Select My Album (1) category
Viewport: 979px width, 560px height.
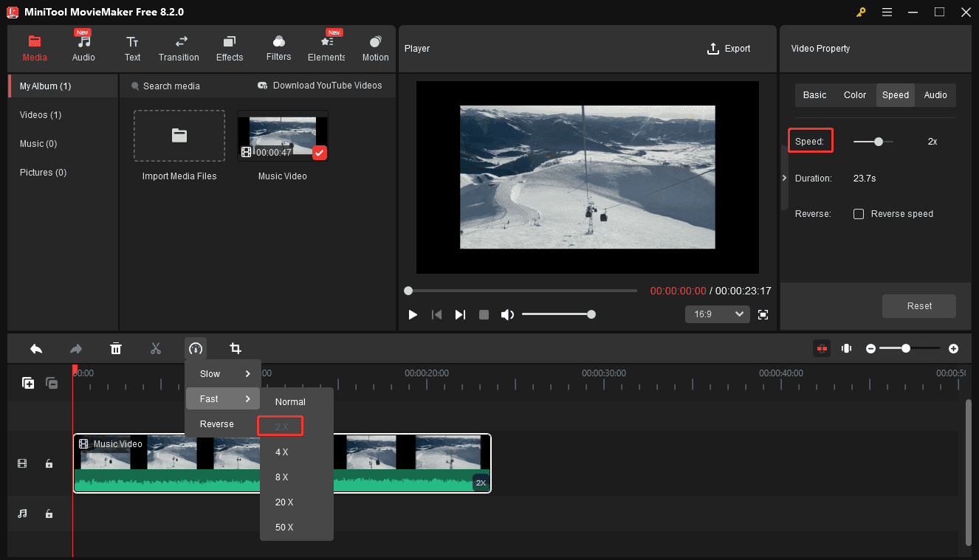(63, 86)
